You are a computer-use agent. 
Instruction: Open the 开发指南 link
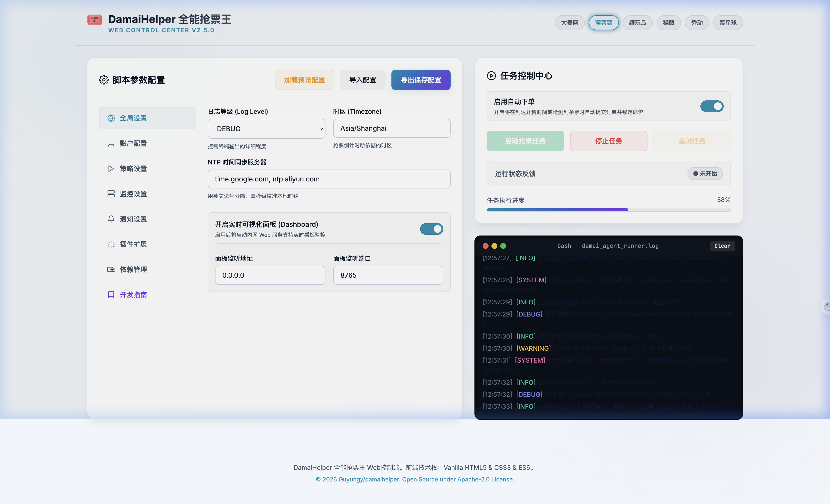148,295
